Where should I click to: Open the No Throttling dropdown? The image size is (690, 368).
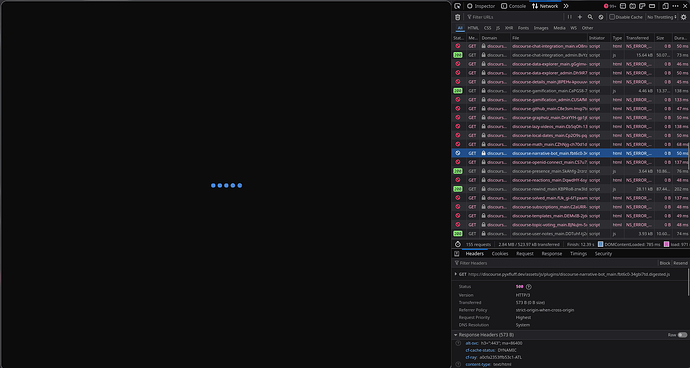click(661, 17)
